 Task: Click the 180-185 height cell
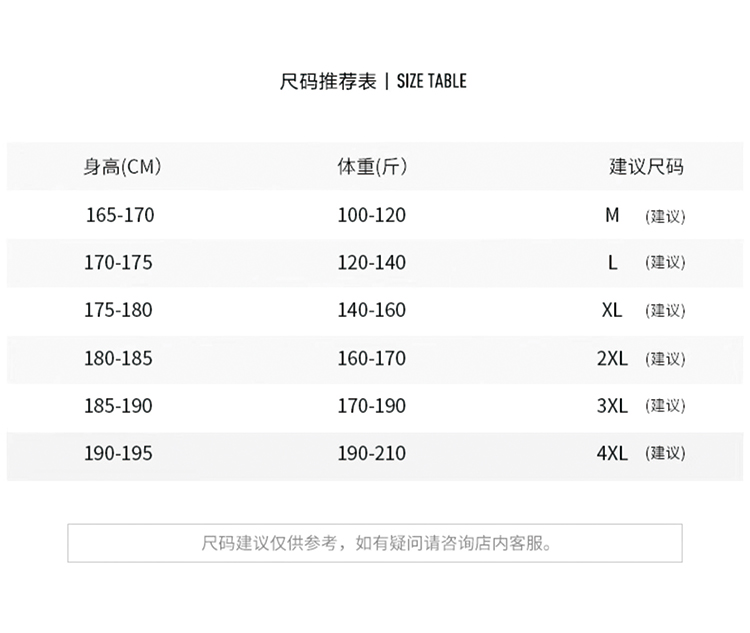119,358
